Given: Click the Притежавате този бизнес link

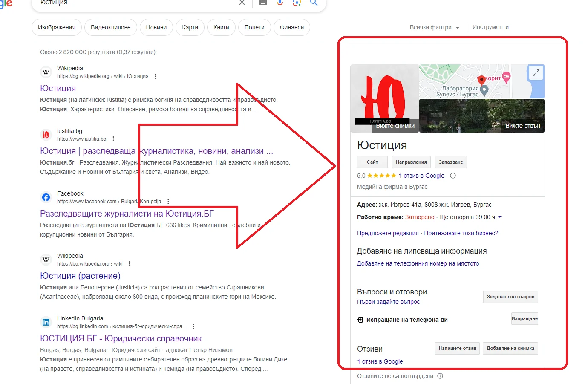Looking at the screenshot, I should [461, 233].
